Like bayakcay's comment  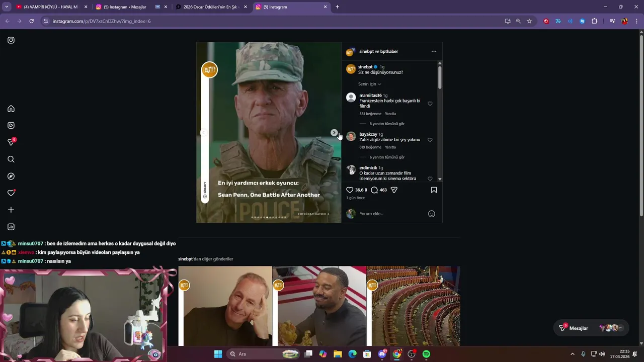430,140
